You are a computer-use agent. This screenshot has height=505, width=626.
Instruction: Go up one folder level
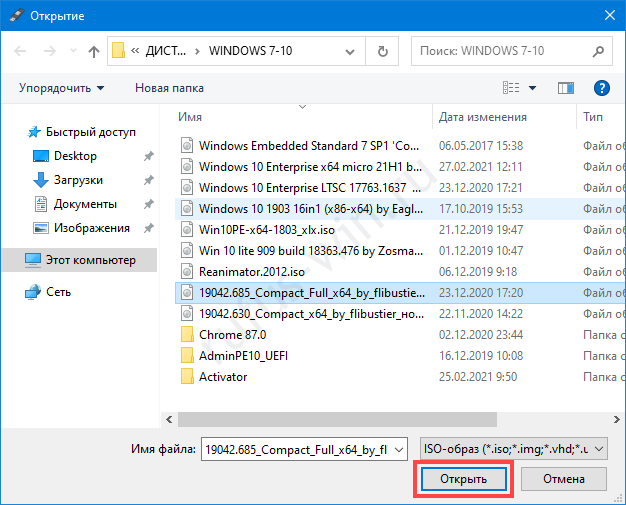pos(94,51)
